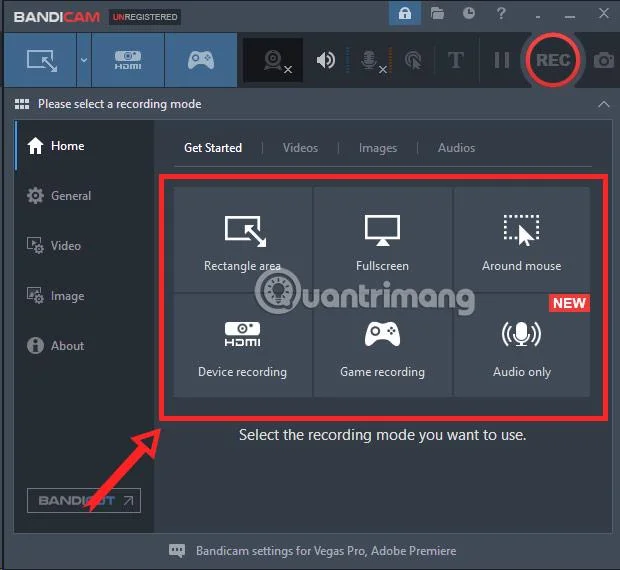
Task: Toggle the webcam overlay icon
Action: 273,60
